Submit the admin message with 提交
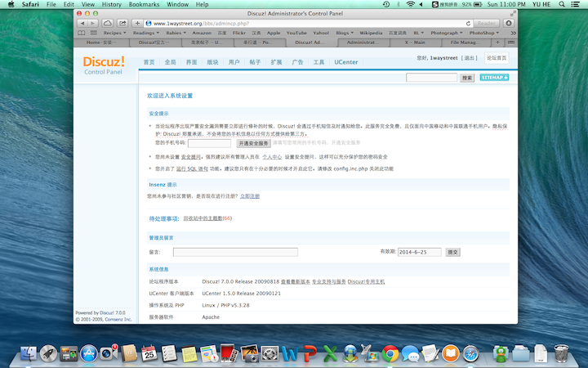The image size is (588, 368). coord(452,252)
